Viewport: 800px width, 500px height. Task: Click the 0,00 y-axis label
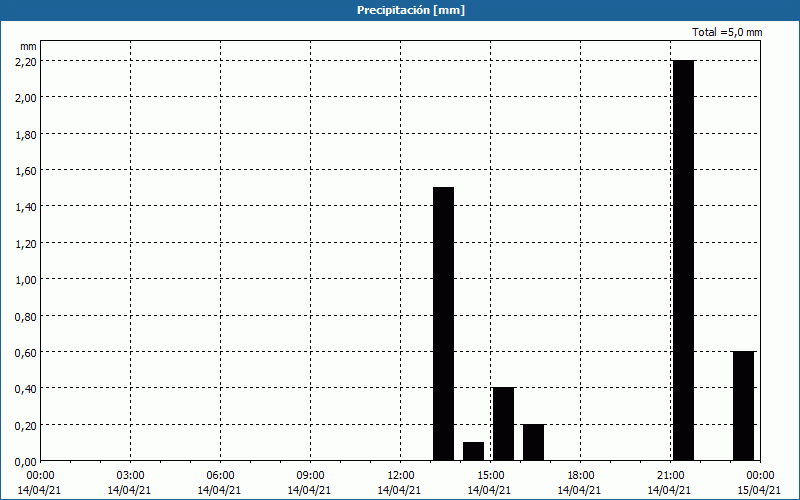(26, 462)
